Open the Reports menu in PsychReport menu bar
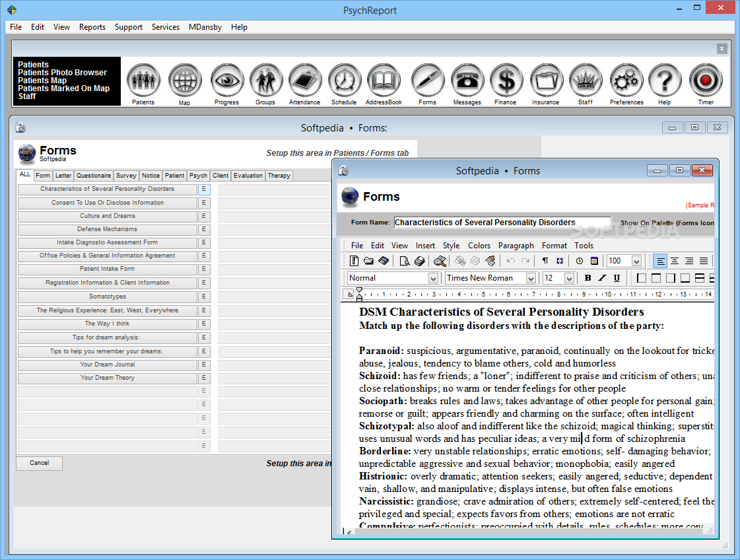 pyautogui.click(x=92, y=27)
